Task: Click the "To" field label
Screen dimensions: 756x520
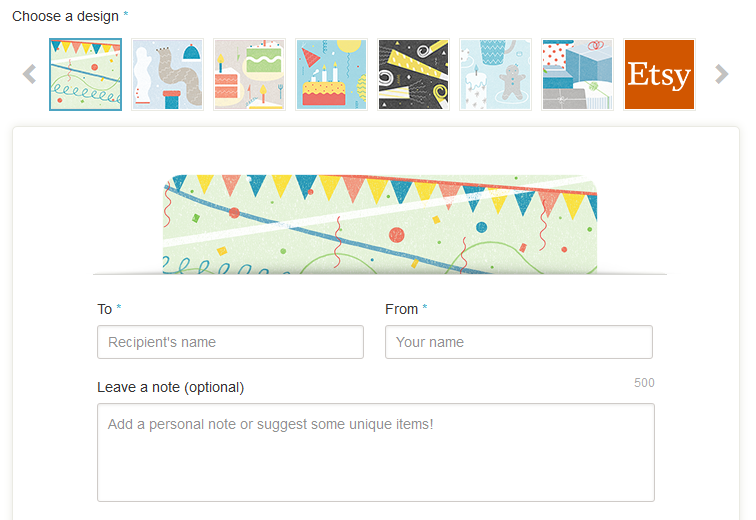Action: pyautogui.click(x=105, y=309)
